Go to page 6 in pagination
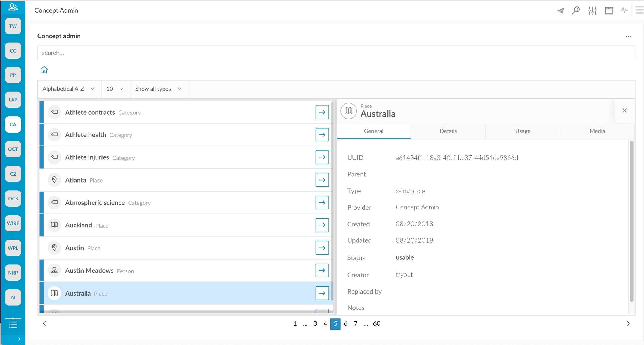644x345 pixels. tap(345, 323)
